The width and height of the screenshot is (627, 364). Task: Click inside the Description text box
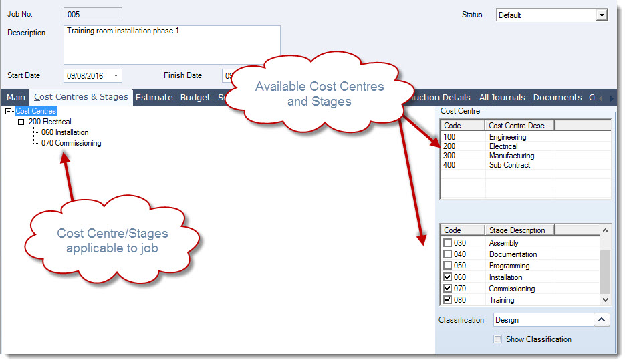coord(172,45)
